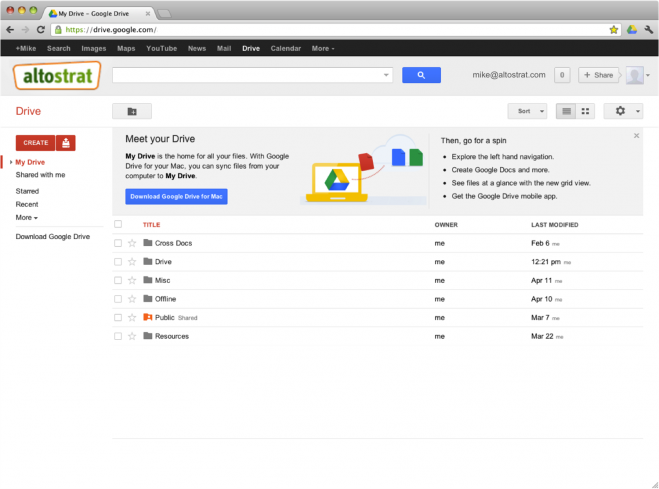Click the notifications count box
This screenshot has height=489, width=659.
[x=562, y=75]
